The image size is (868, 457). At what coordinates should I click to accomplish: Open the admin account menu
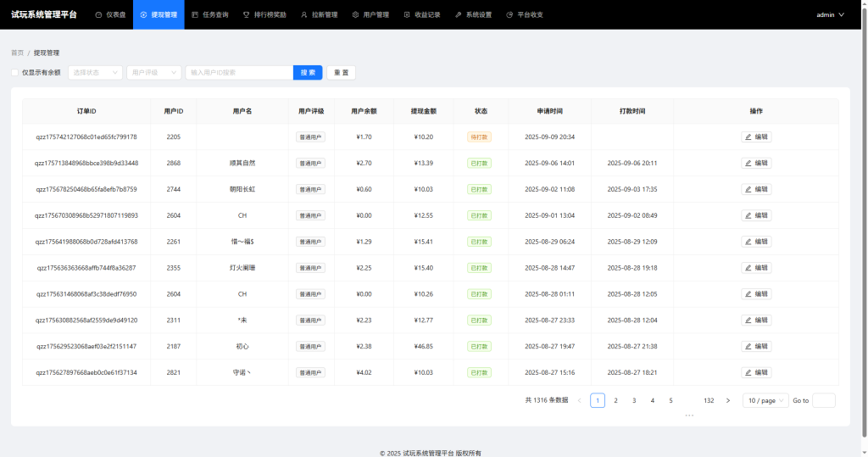tap(830, 15)
